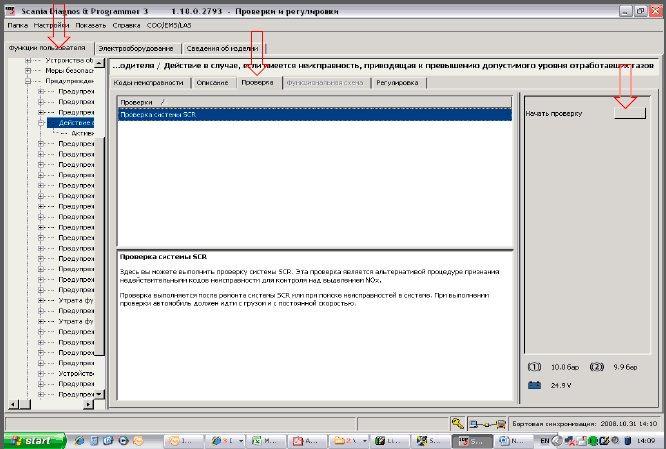
Task: Click the circuit 1 pressure gauge icon
Action: coord(535,367)
